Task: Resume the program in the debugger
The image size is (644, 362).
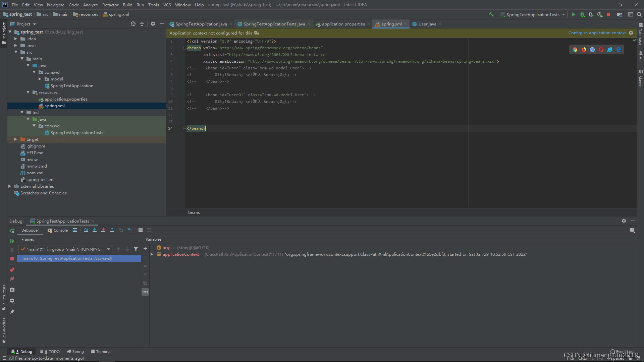Action: (12, 241)
